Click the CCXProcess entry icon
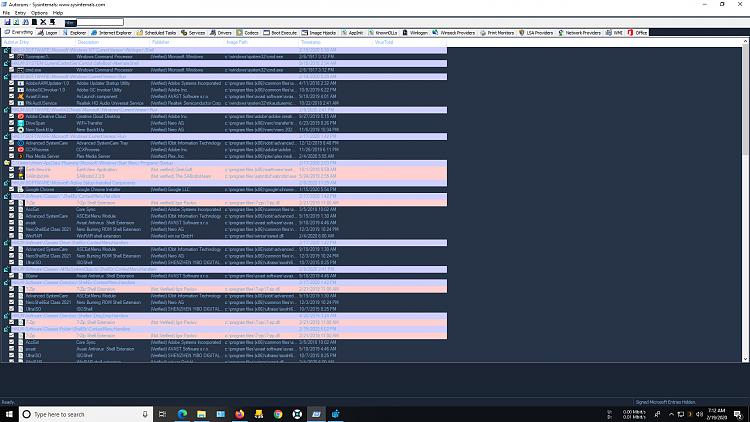Image resolution: width=750 pixels, height=422 pixels. point(21,149)
